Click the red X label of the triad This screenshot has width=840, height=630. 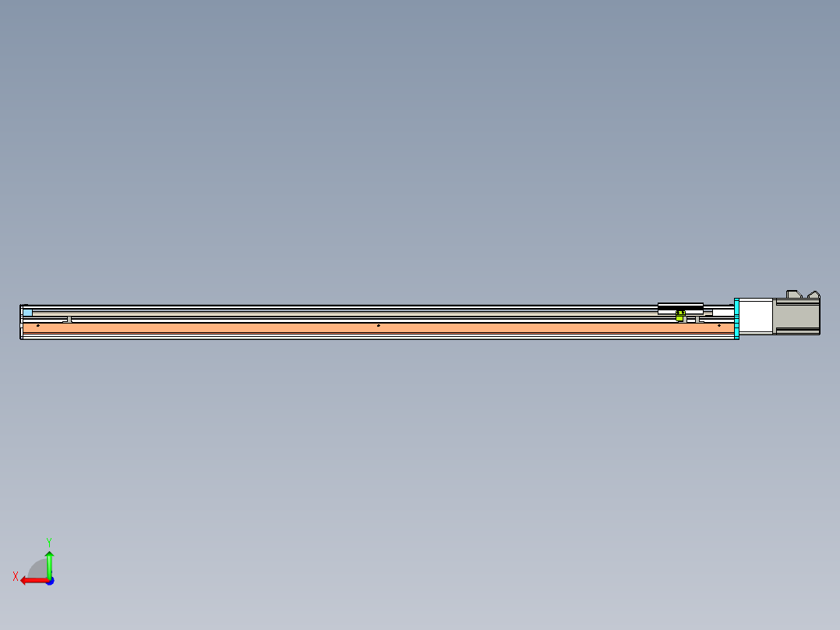[16, 576]
